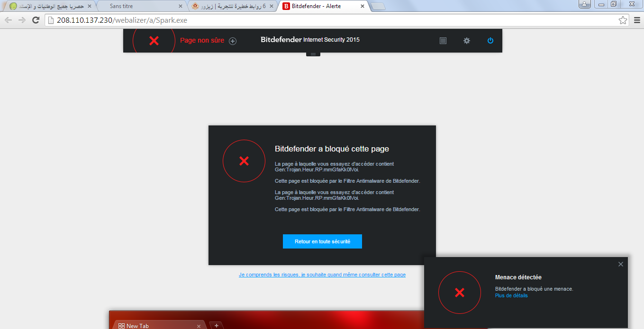Close 'New Tab' in the red-themed window
644x329 pixels.
(x=199, y=326)
